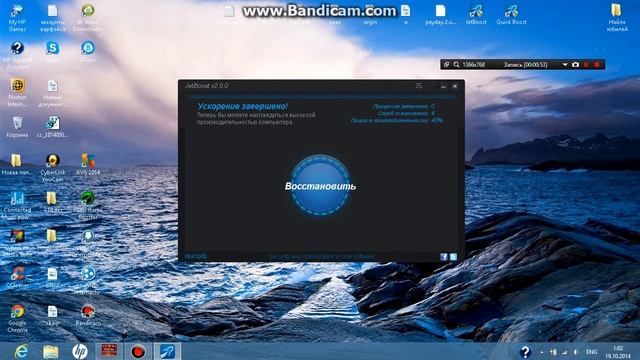Follow the 'Security and optimization in one software' link
The height and width of the screenshot is (360, 640).
[322, 257]
